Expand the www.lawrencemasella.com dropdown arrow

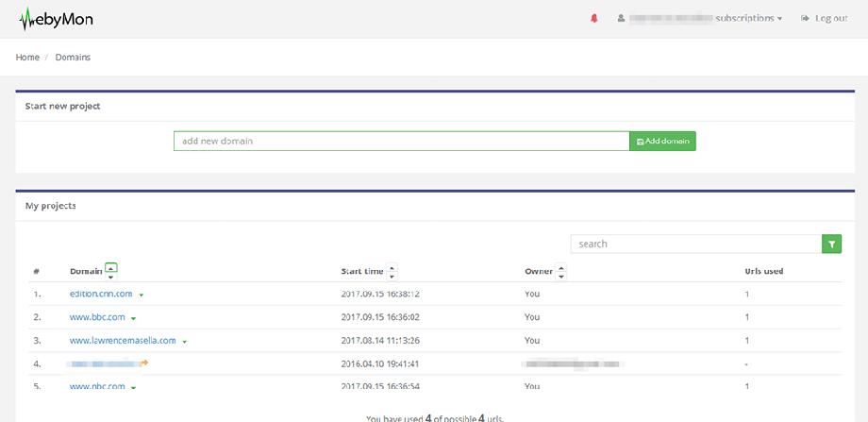184,342
